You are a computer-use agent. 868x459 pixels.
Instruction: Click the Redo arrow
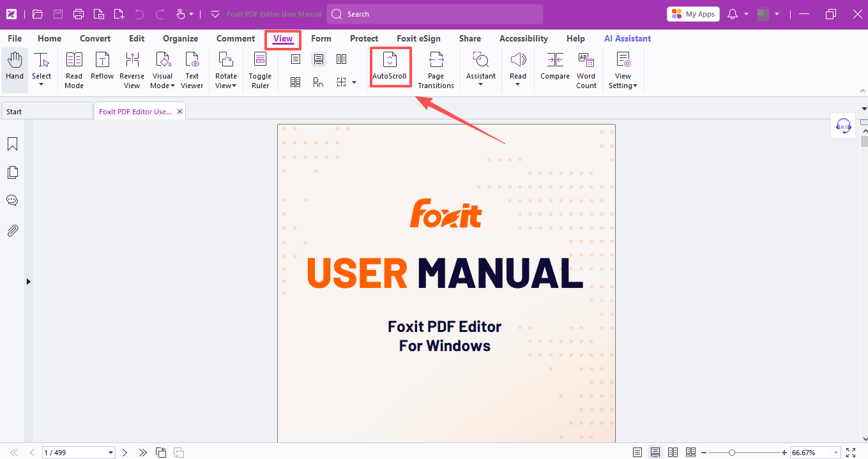point(160,13)
